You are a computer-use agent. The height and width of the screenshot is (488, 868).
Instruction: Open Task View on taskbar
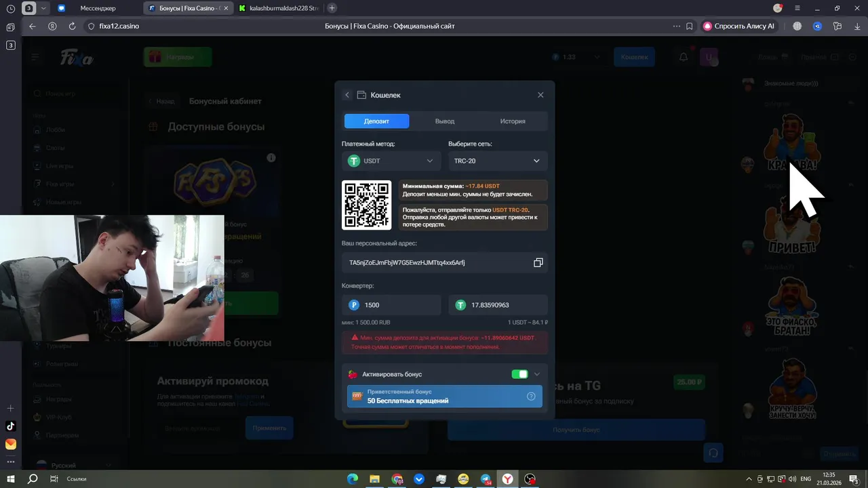pyautogui.click(x=54, y=479)
